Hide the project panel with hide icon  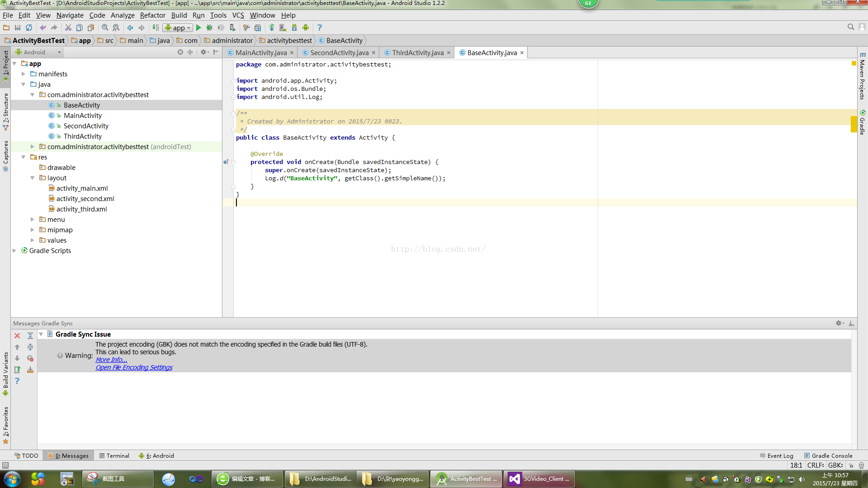[x=216, y=52]
